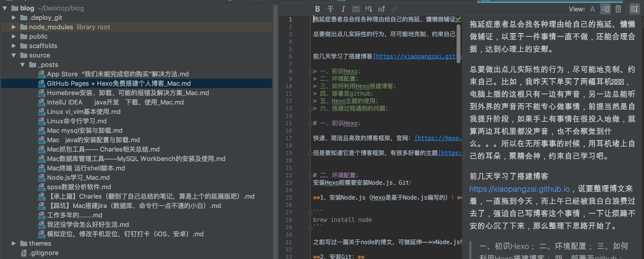Toggle bold formatting in Markdown toolbar
This screenshot has height=259, width=644.
(317, 9)
